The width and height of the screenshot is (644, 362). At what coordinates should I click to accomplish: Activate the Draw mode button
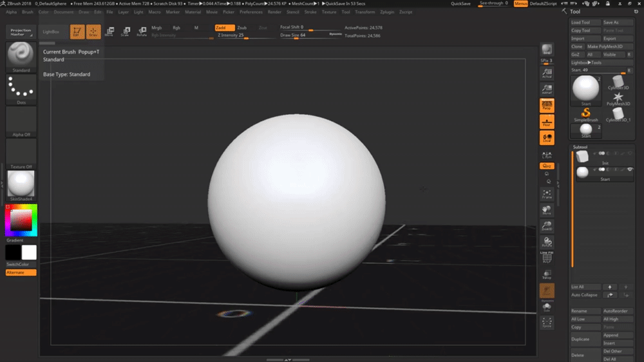[93, 32]
